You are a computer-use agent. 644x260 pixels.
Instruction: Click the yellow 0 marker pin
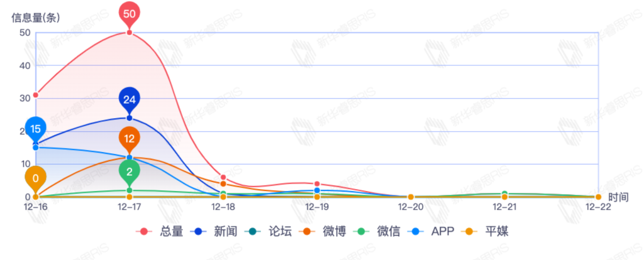(35, 178)
